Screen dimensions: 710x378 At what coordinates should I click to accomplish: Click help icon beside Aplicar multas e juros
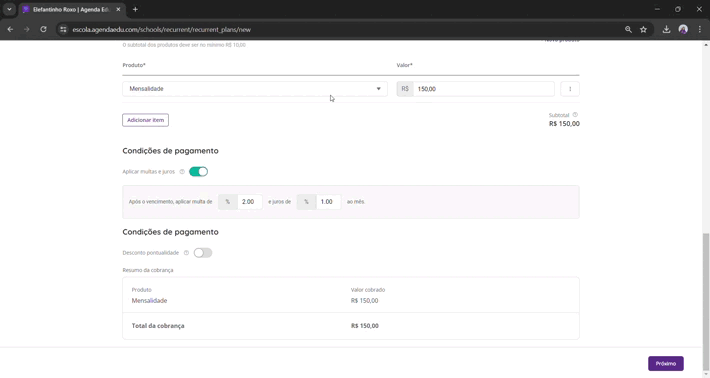pyautogui.click(x=182, y=172)
